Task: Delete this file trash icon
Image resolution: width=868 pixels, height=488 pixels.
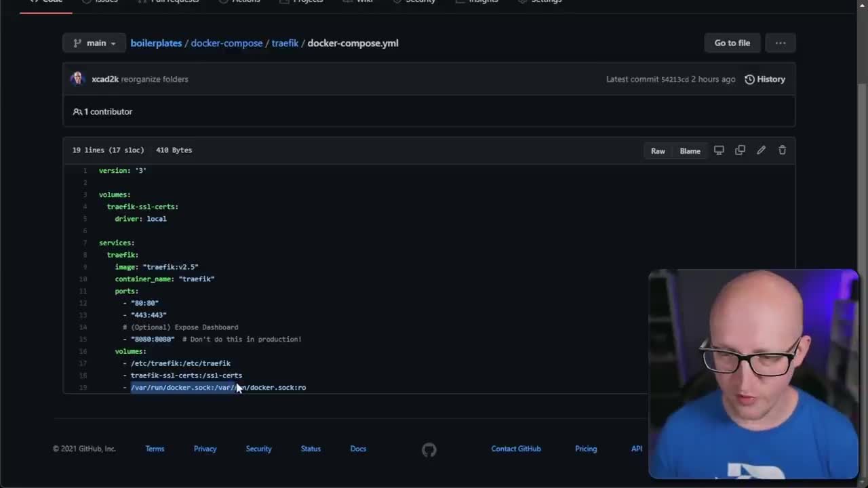Action: (x=782, y=150)
